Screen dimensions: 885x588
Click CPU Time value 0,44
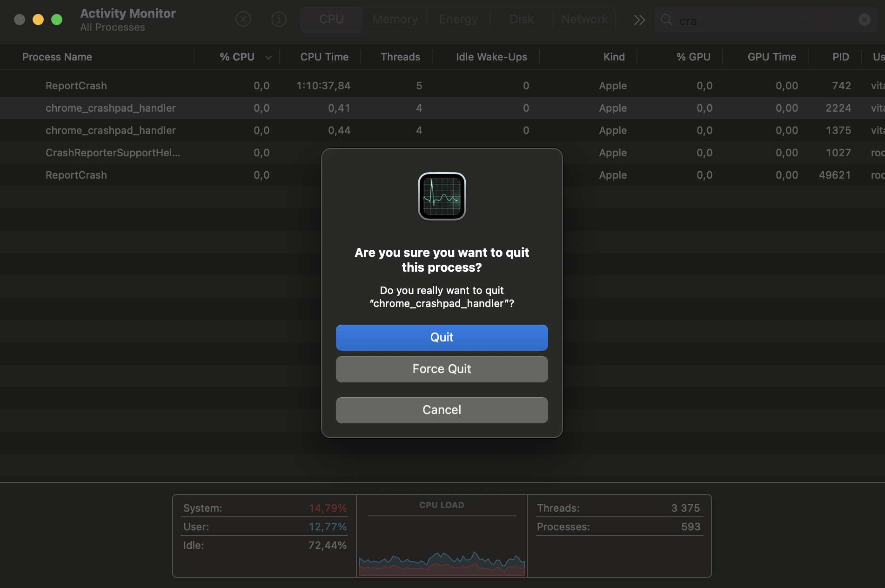coord(339,130)
